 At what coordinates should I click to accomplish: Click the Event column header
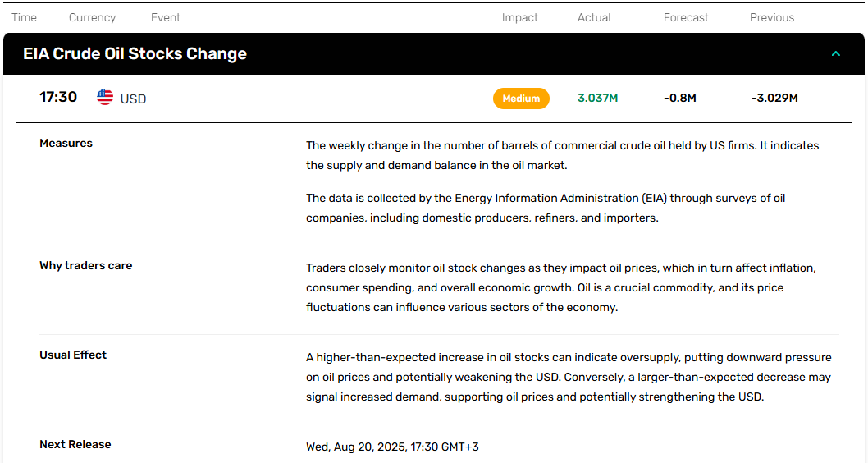[x=166, y=18]
